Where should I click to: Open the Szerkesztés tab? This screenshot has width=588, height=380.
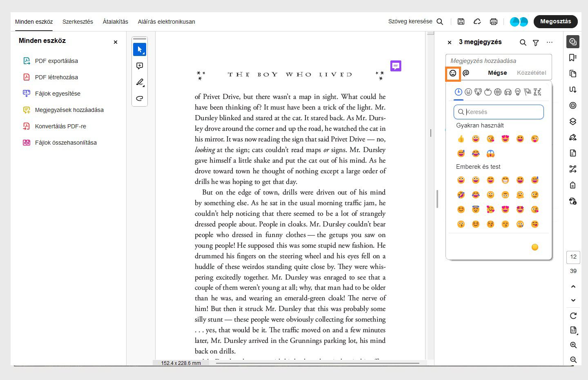pyautogui.click(x=78, y=22)
